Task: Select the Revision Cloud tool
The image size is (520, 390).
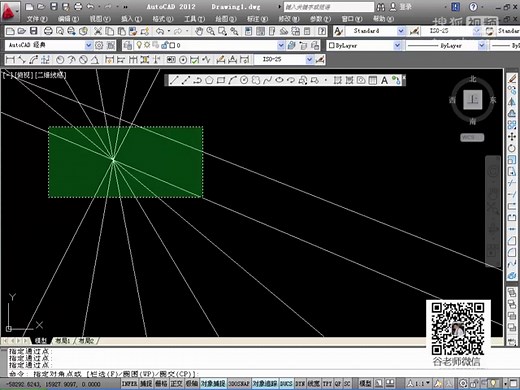Action: coord(256,80)
